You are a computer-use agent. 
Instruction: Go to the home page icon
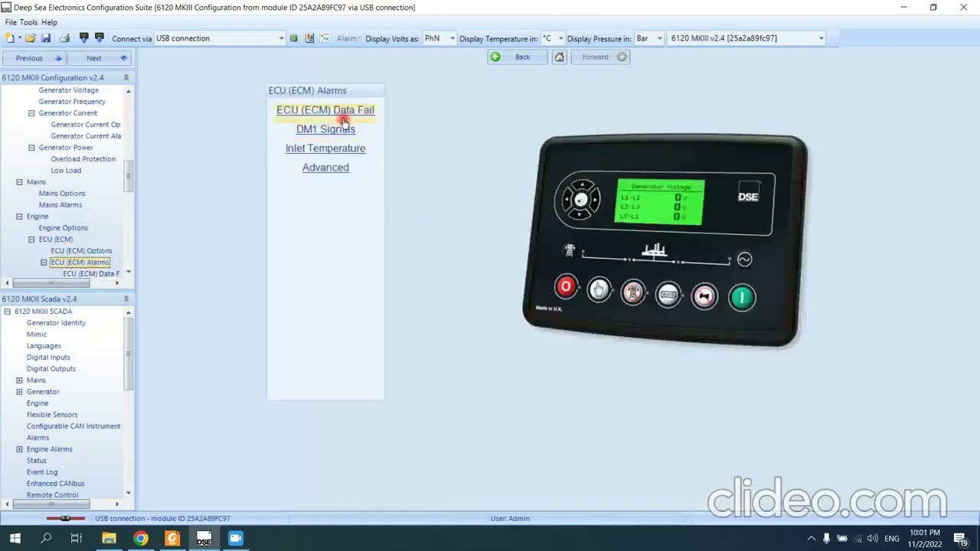560,57
